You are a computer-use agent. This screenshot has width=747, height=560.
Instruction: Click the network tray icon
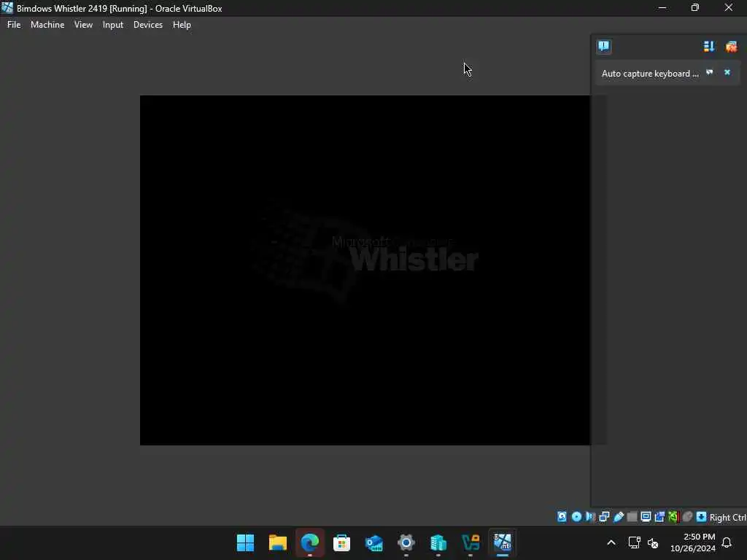coord(634,542)
